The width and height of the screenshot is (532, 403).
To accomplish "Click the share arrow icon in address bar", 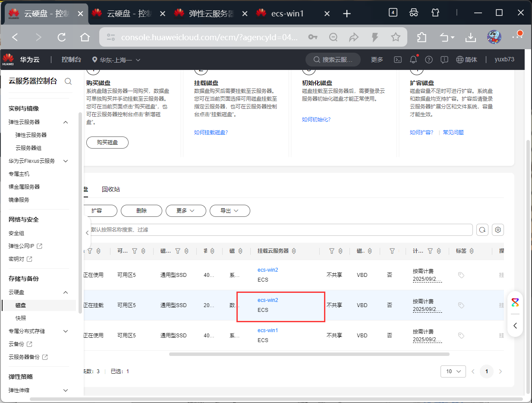I will pyautogui.click(x=354, y=38).
